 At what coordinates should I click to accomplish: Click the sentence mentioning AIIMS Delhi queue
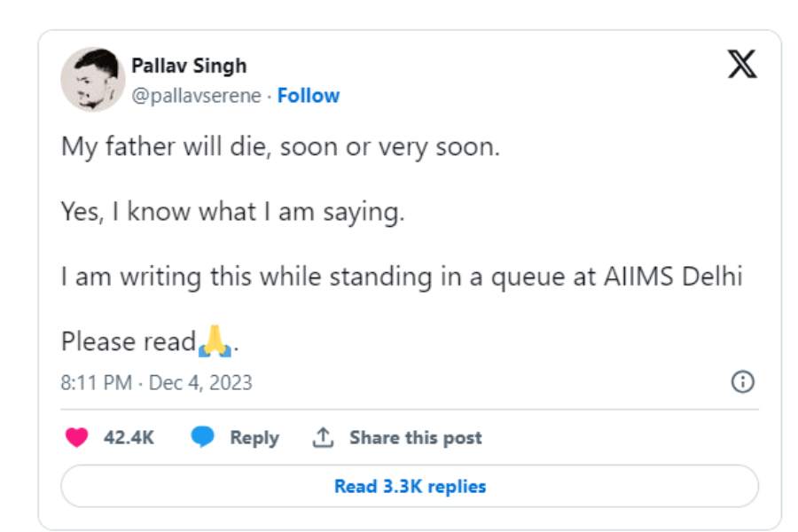coord(401,277)
